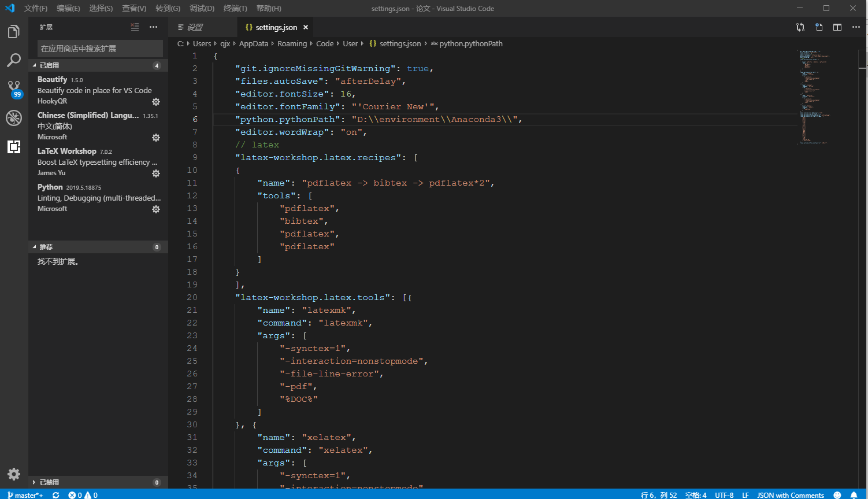The image size is (868, 499).
Task: Click the "python.pythonPath" key on line 6
Action: point(288,119)
